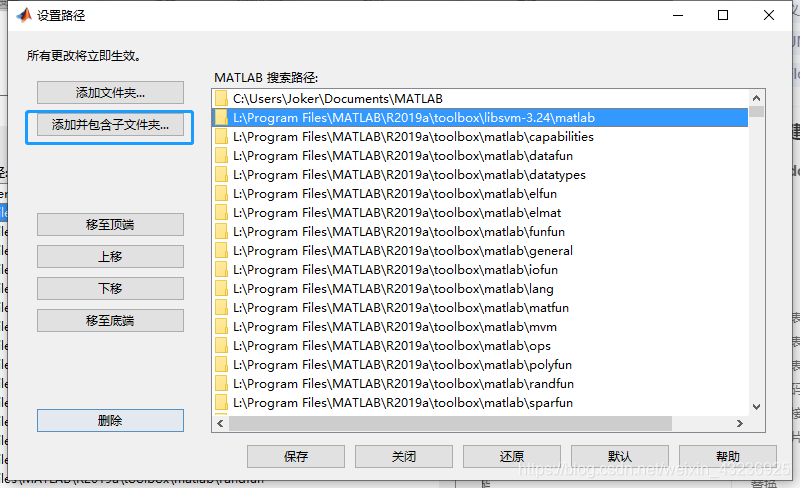The image size is (800, 488).
Task: Click folder icon of the sparfun row
Action: point(221,403)
